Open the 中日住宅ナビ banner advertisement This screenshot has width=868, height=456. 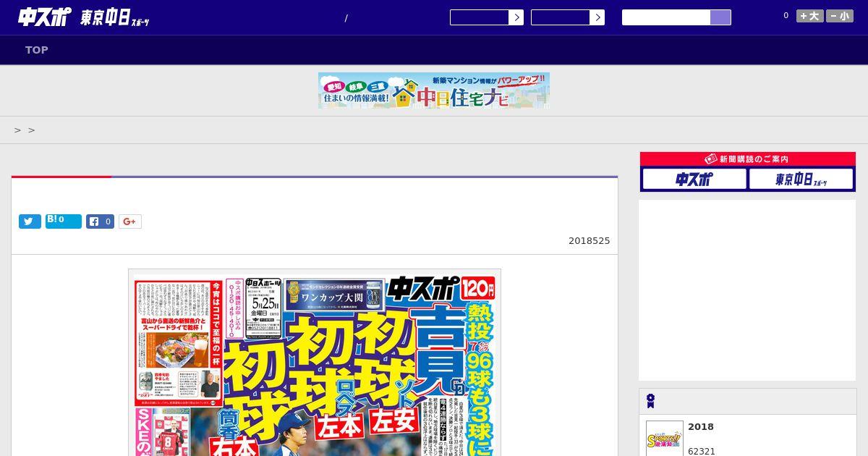(x=434, y=90)
